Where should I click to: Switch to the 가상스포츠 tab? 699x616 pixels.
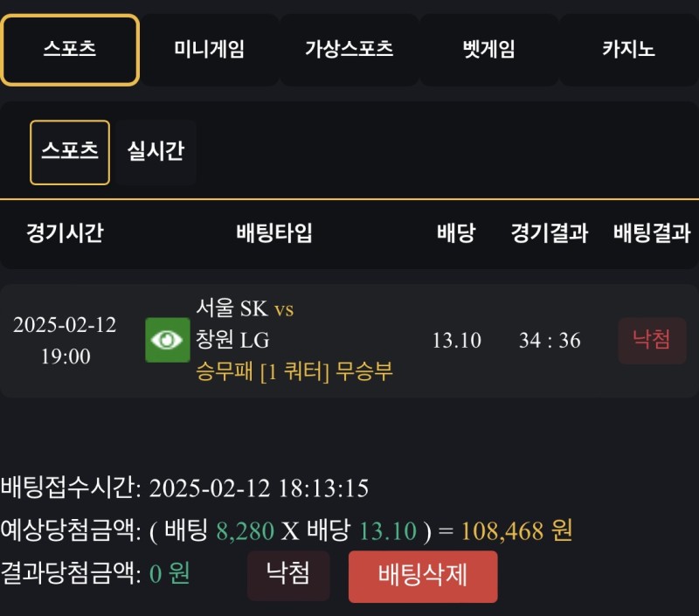point(349,50)
